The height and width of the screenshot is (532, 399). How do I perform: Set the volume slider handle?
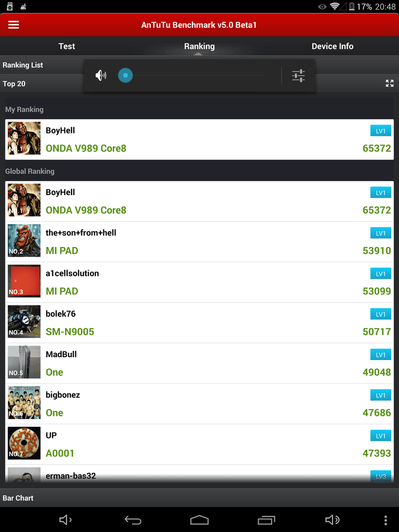click(x=125, y=75)
